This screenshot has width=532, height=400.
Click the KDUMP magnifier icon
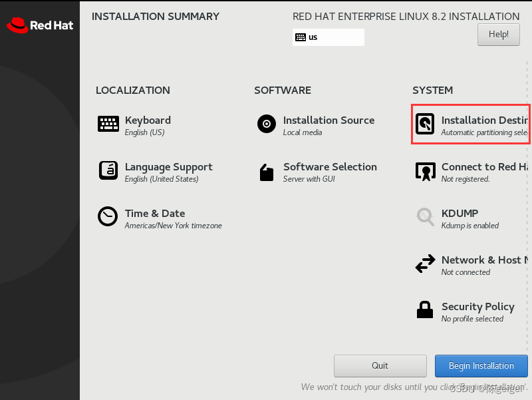(x=425, y=217)
